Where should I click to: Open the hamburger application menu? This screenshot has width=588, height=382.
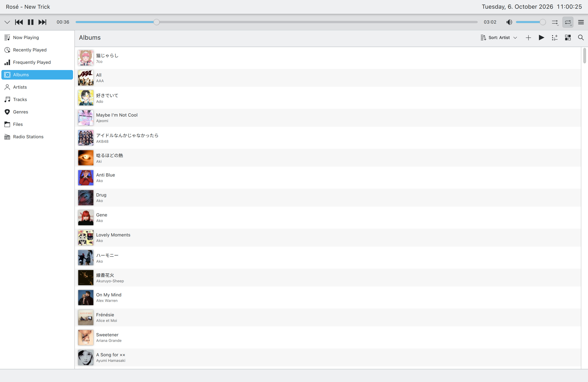tap(581, 22)
